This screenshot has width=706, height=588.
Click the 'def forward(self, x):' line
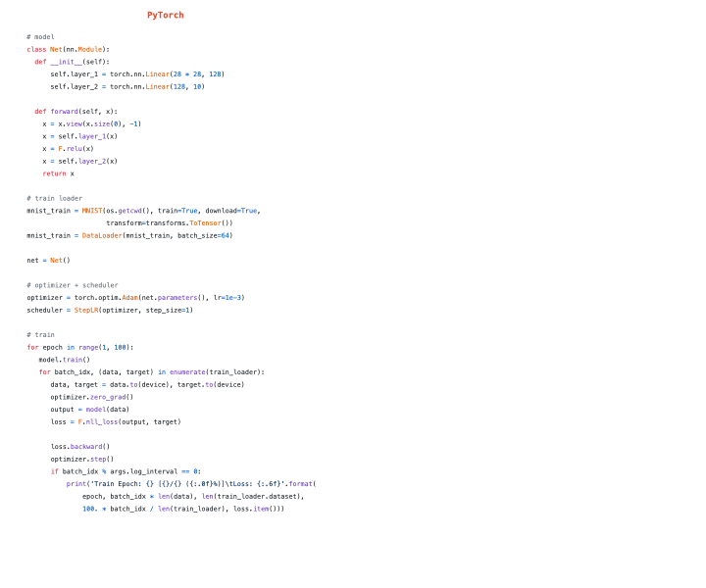[76, 111]
